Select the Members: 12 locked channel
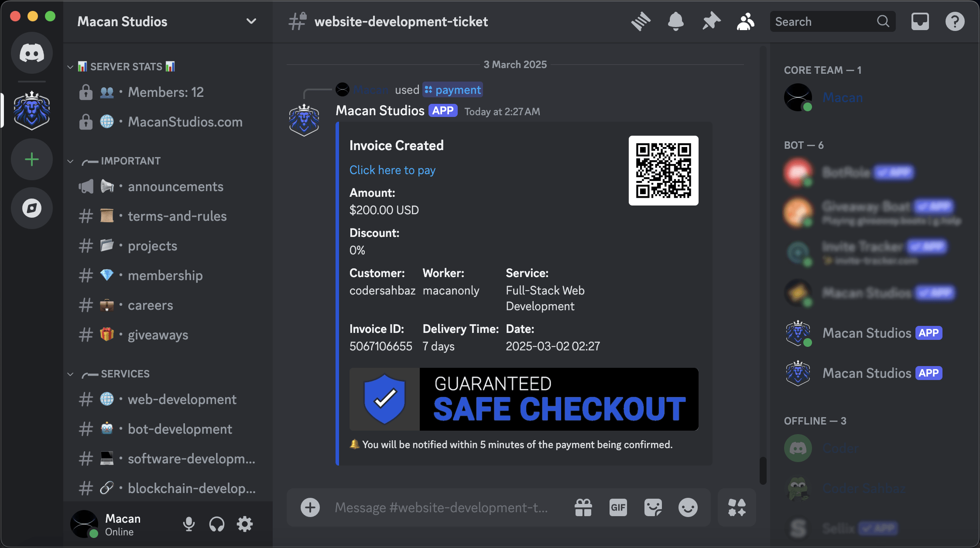980x548 pixels. tap(168, 92)
